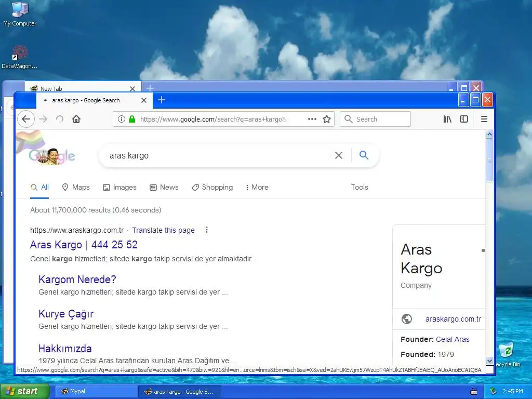The width and height of the screenshot is (532, 399).
Task: Open the Windows Start menu
Action: pos(24,392)
